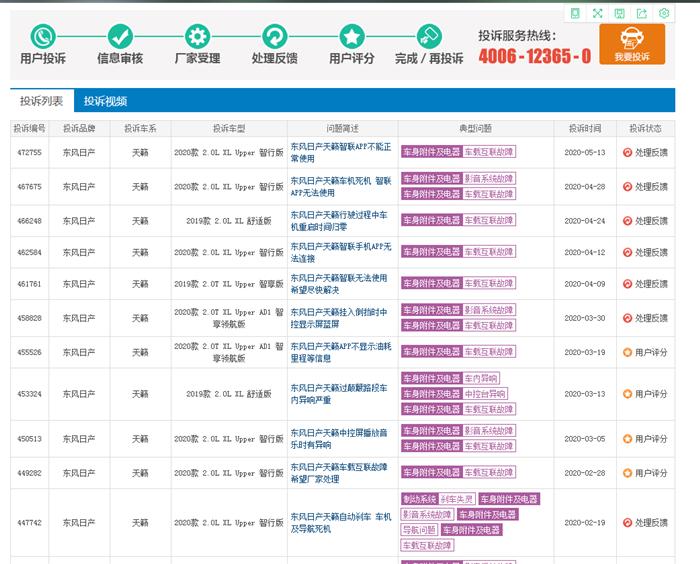The width and height of the screenshot is (700, 564).
Task: Click complaint number 453324
Action: 29,394
